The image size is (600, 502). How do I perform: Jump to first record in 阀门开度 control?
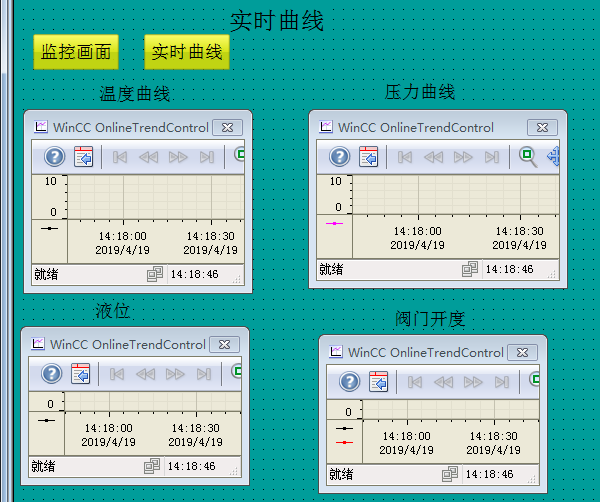point(415,382)
